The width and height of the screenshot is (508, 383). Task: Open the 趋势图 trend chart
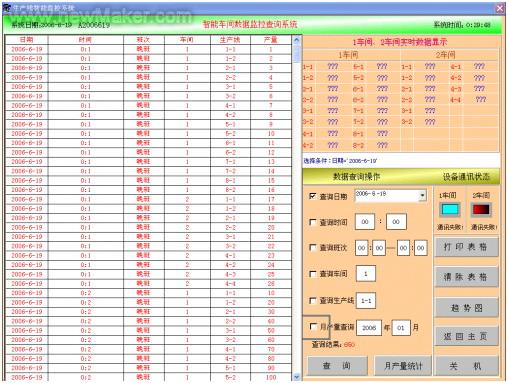(466, 307)
